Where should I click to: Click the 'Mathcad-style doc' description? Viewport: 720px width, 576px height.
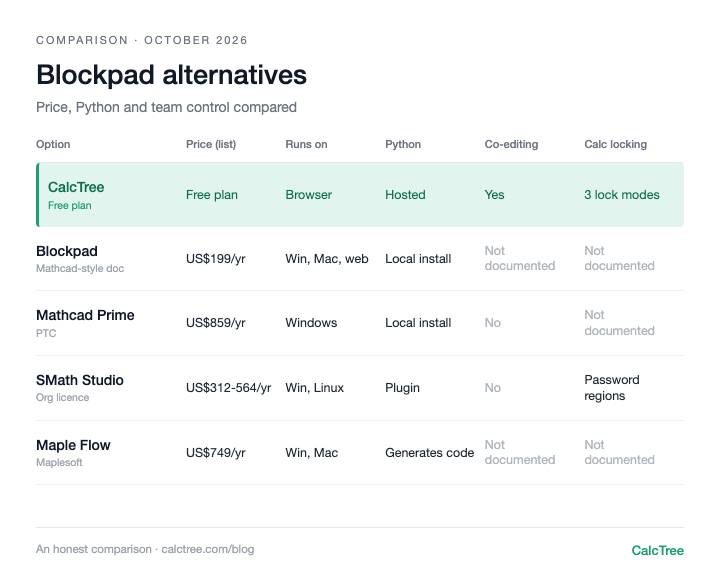point(80,269)
